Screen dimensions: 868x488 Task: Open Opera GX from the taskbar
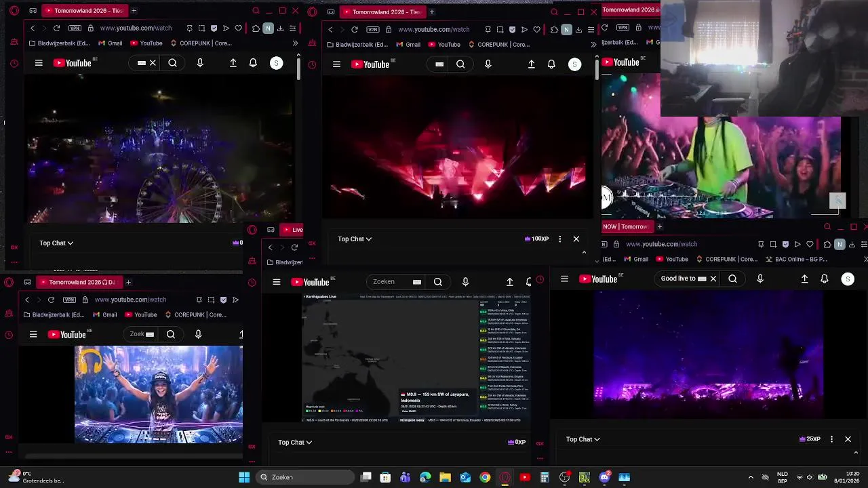click(x=505, y=477)
